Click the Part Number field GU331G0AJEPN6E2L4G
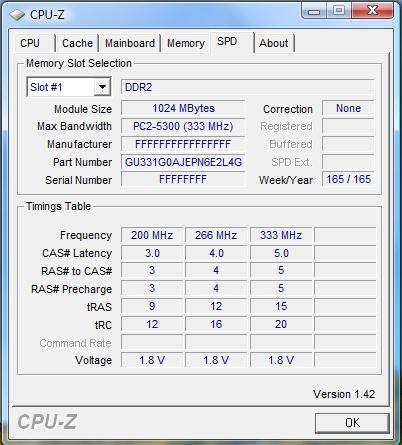Screen dimensions: 402x445 tap(183, 162)
